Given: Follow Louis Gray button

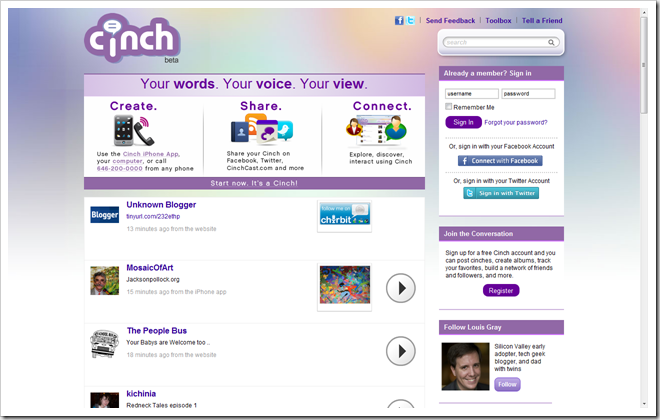Looking at the screenshot, I should [x=507, y=384].
